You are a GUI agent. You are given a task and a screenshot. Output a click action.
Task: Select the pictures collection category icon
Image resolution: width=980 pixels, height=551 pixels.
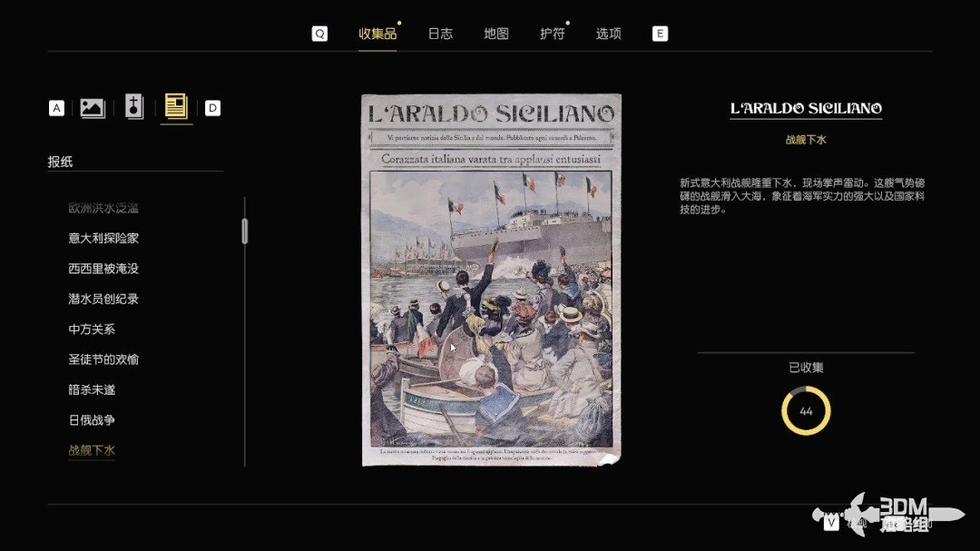(93, 108)
